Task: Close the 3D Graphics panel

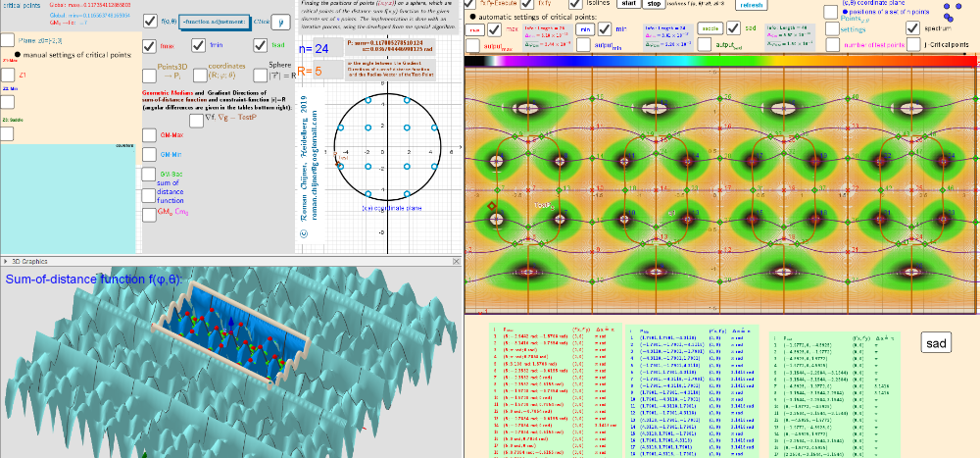Action: (457, 262)
